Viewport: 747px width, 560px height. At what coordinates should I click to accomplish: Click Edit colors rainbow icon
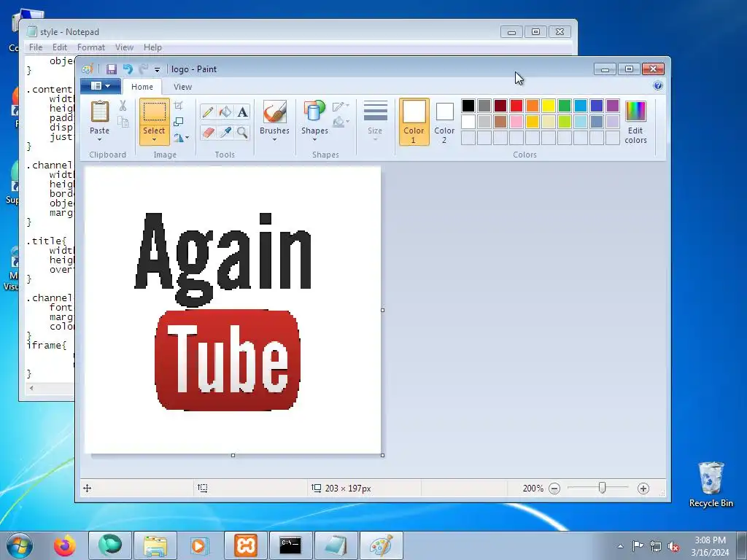pyautogui.click(x=635, y=112)
